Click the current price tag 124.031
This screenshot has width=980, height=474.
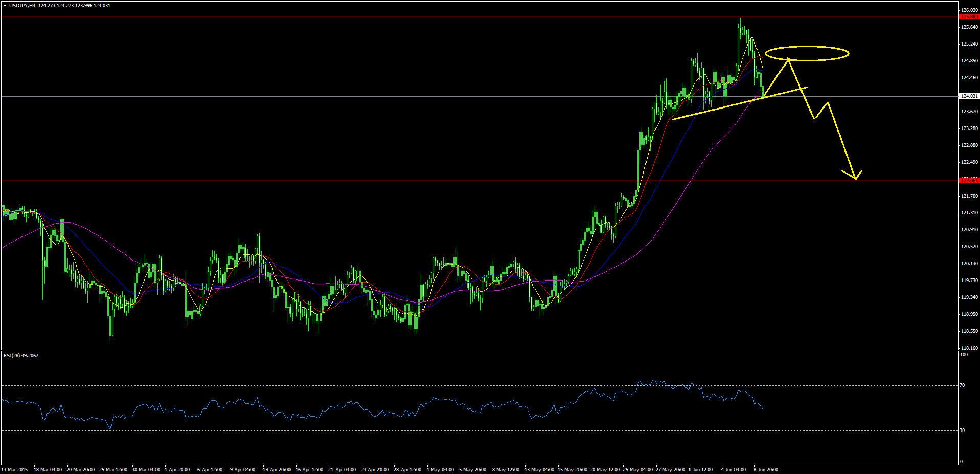(969, 96)
